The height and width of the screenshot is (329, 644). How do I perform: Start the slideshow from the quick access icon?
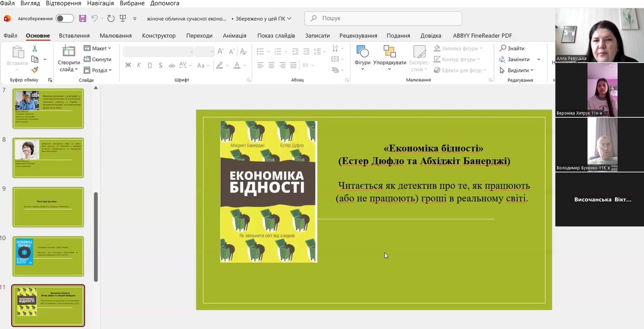123,18
